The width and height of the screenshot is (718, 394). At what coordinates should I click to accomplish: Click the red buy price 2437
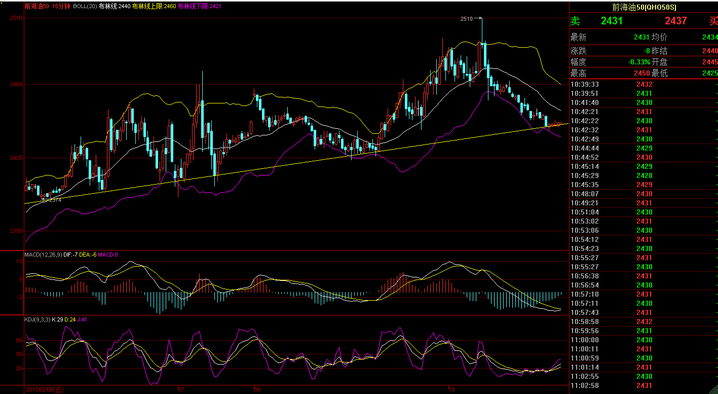pos(676,21)
